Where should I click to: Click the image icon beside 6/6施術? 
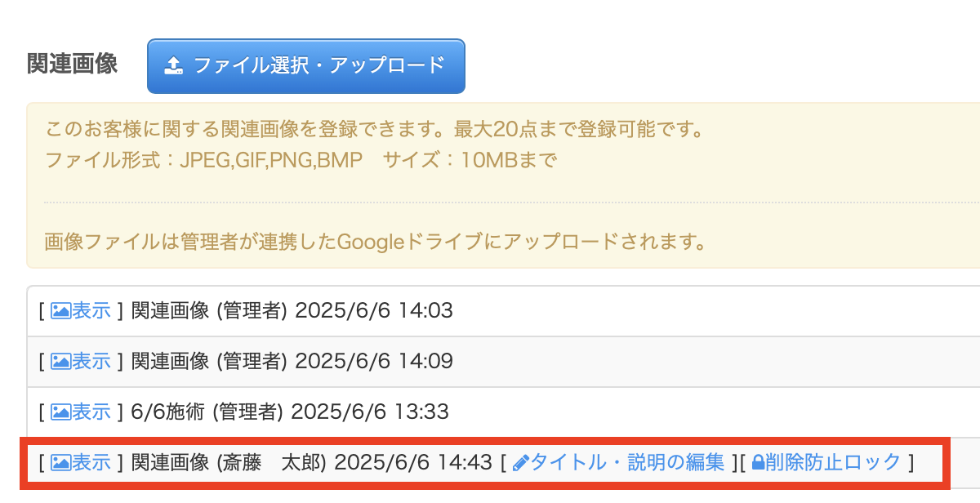61,412
